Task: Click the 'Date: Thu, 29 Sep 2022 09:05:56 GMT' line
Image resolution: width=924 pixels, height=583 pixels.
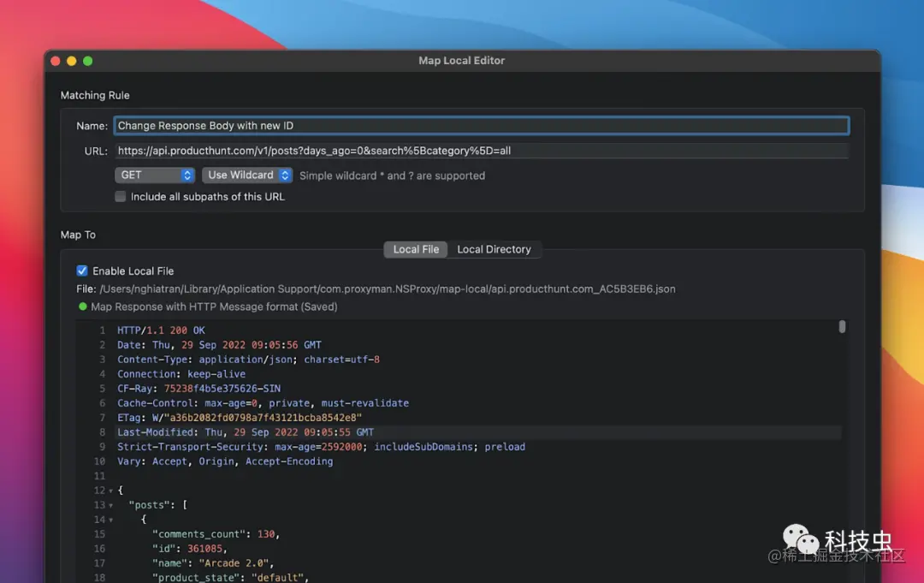Action: [x=219, y=345]
